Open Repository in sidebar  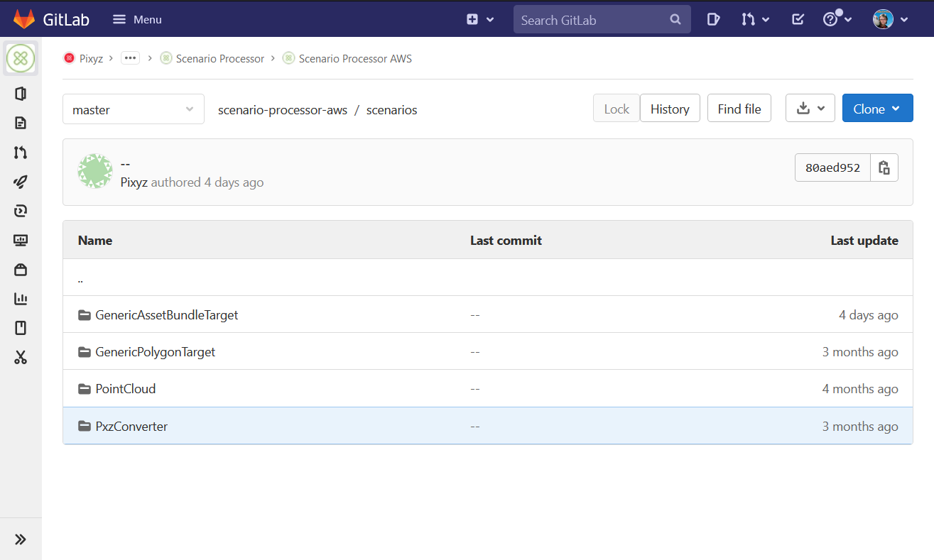(x=21, y=123)
